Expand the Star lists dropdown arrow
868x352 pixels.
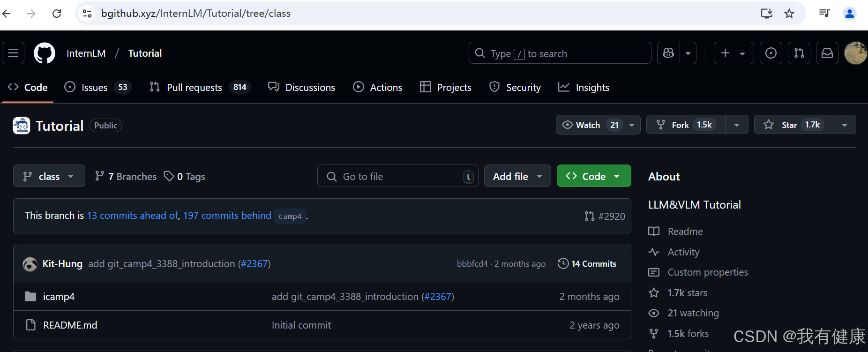[x=845, y=125]
